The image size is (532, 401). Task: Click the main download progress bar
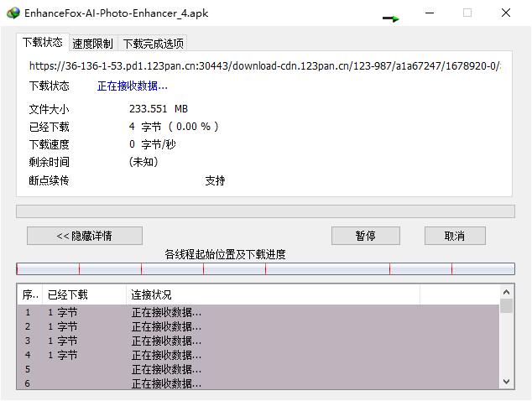265,211
